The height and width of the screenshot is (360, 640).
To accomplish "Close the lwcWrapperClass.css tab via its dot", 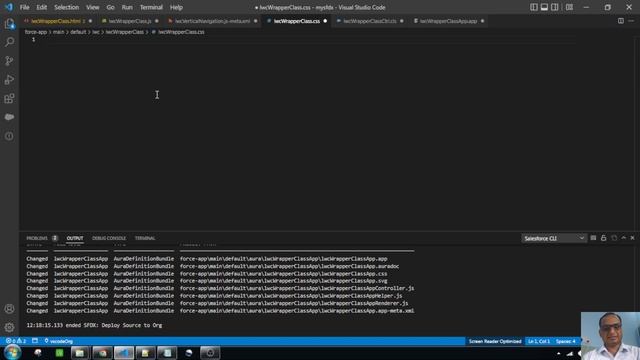I will [325, 21].
